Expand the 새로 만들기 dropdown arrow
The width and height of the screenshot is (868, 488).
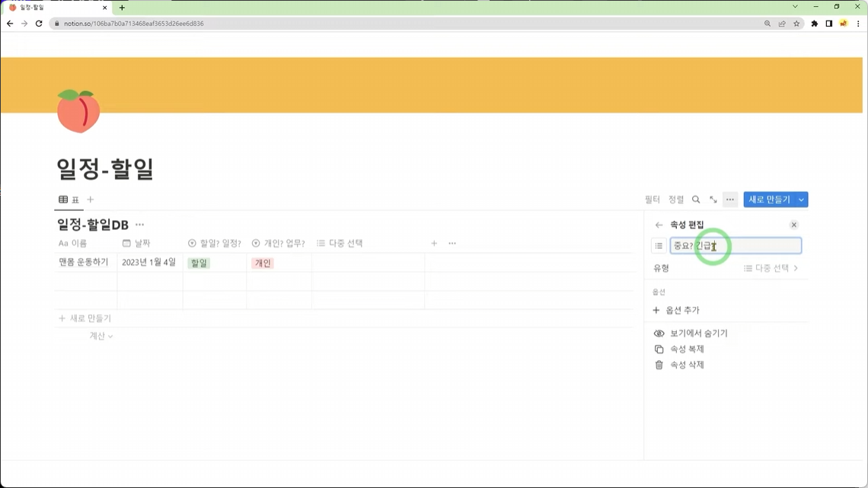[801, 199]
